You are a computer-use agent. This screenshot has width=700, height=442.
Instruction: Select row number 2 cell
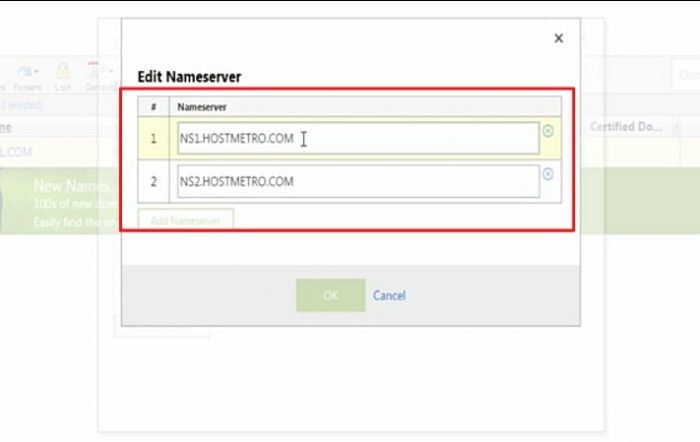pyautogui.click(x=154, y=182)
